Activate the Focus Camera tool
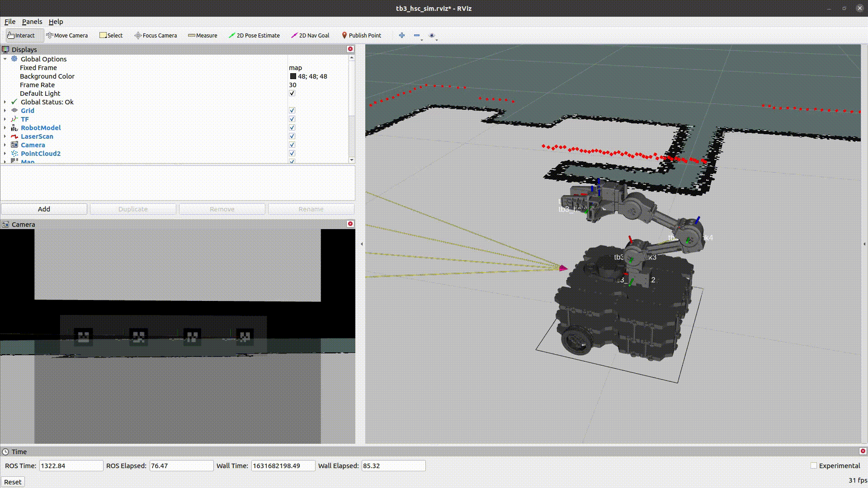The height and width of the screenshot is (488, 868). click(156, 35)
